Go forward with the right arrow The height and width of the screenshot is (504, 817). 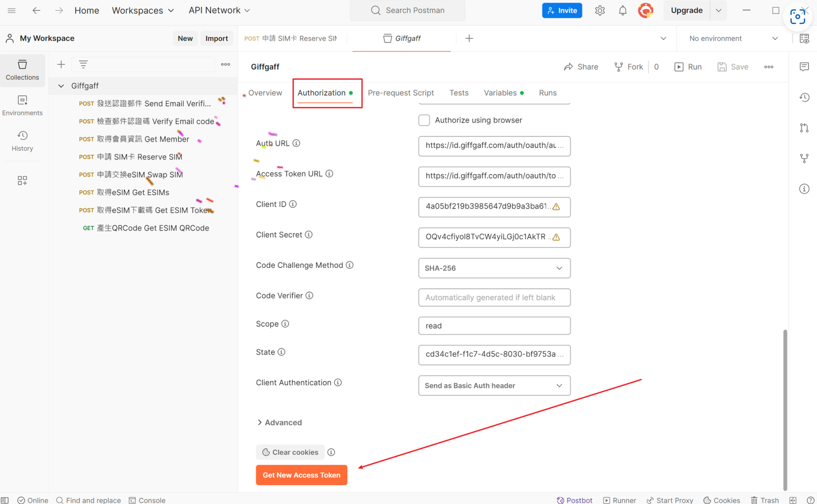coord(59,10)
